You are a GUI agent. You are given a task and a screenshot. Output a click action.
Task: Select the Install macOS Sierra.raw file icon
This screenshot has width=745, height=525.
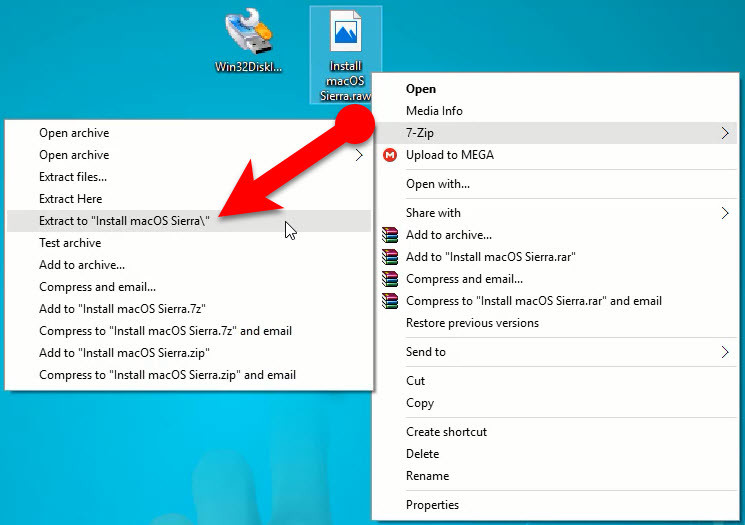coord(345,55)
